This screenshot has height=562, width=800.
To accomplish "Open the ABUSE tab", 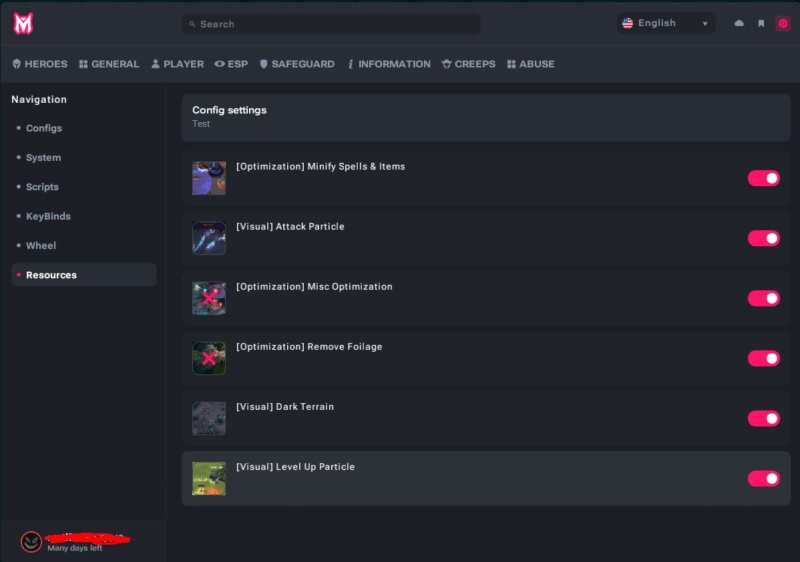I will (x=531, y=64).
